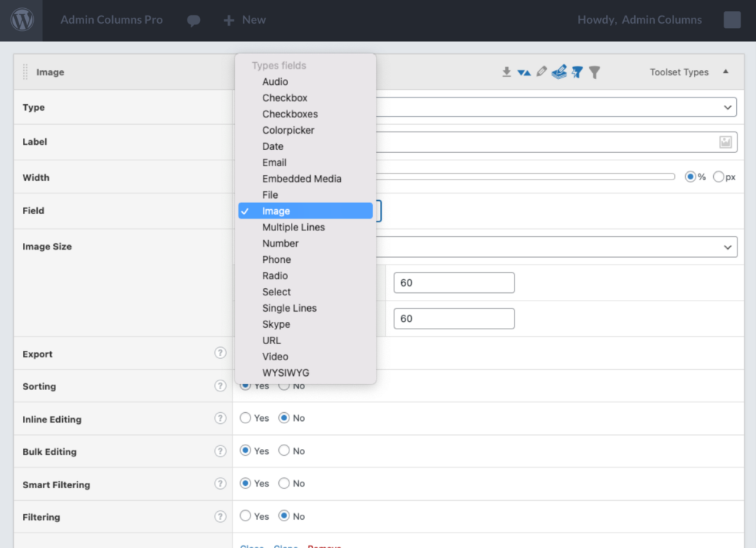This screenshot has width=756, height=548.
Task: Open Howdy, Admin Columns account menu
Action: tap(639, 20)
